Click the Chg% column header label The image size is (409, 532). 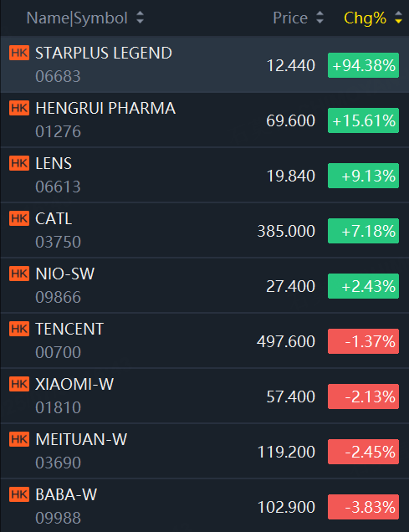(x=365, y=18)
